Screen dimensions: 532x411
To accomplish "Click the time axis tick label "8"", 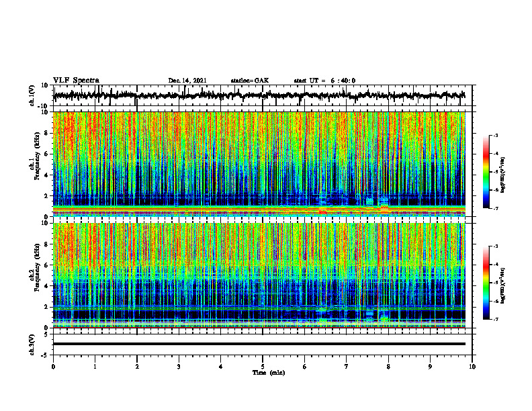I will click(388, 367).
